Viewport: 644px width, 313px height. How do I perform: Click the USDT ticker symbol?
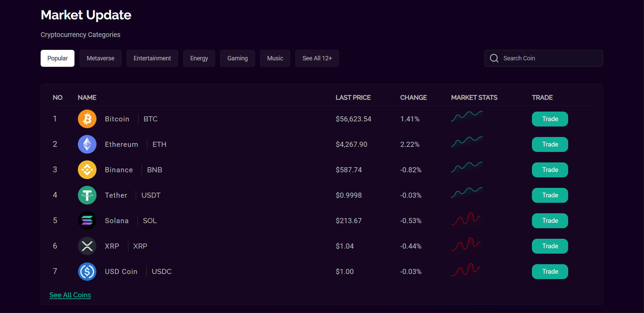coord(151,195)
